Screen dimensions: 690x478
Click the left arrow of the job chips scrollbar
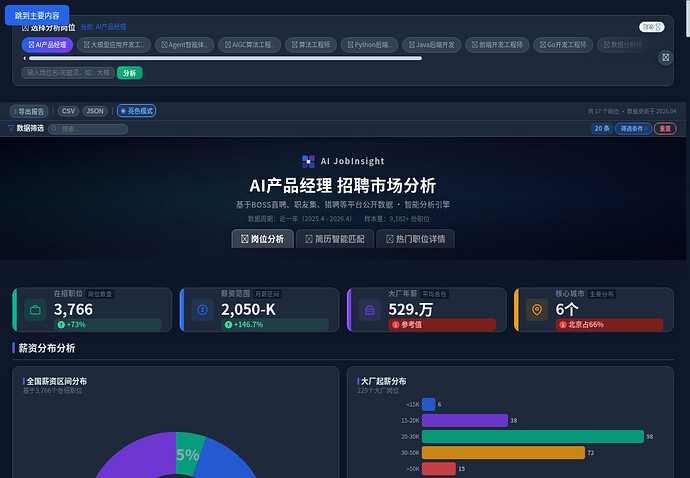25,58
